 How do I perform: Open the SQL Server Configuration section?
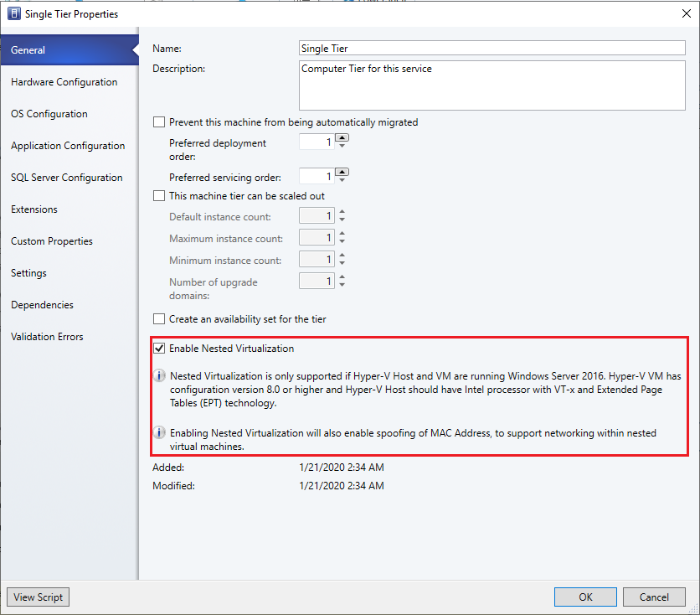point(66,178)
